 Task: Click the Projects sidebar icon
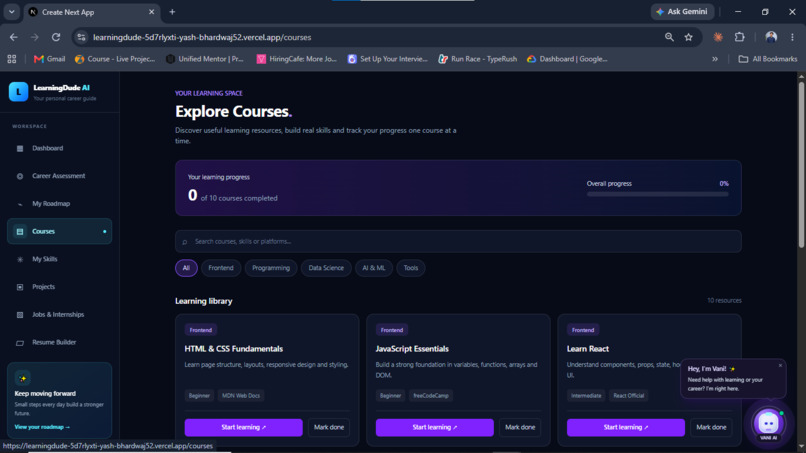(x=20, y=287)
